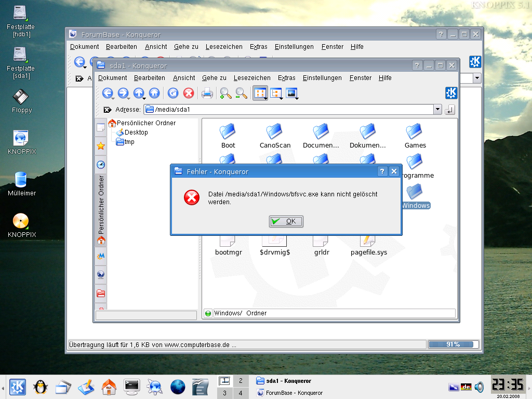Navigate up one folder in sda1 window
Image resolution: width=532 pixels, height=399 pixels.
click(x=139, y=93)
